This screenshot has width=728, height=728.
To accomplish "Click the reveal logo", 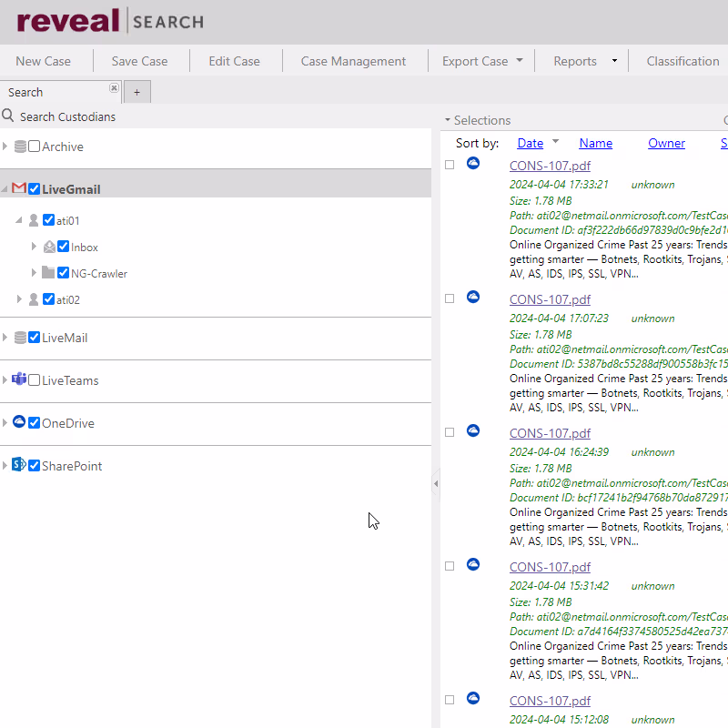I will click(68, 21).
